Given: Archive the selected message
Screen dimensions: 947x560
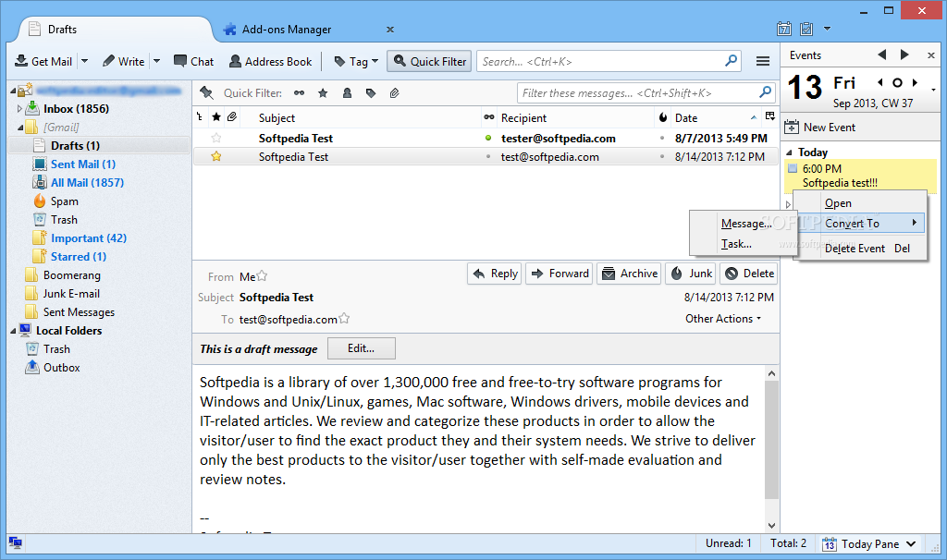Looking at the screenshot, I should coord(629,274).
